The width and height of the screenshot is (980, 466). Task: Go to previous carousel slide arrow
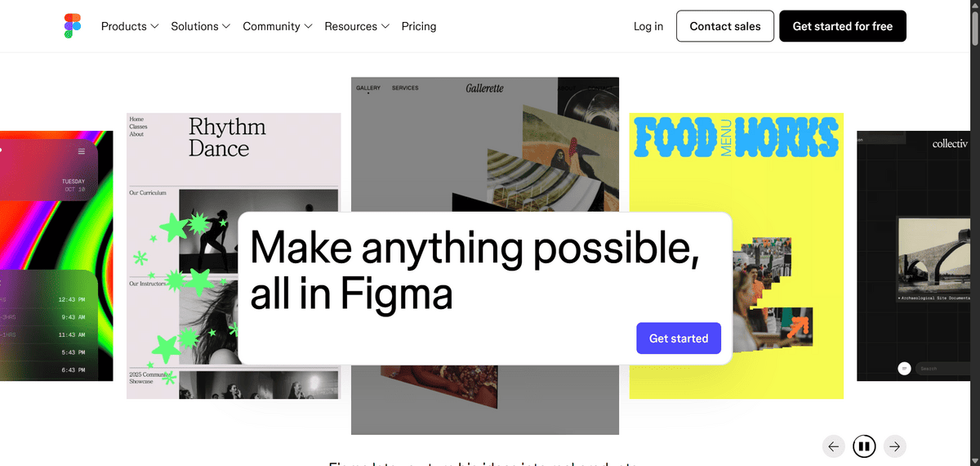pyautogui.click(x=833, y=446)
